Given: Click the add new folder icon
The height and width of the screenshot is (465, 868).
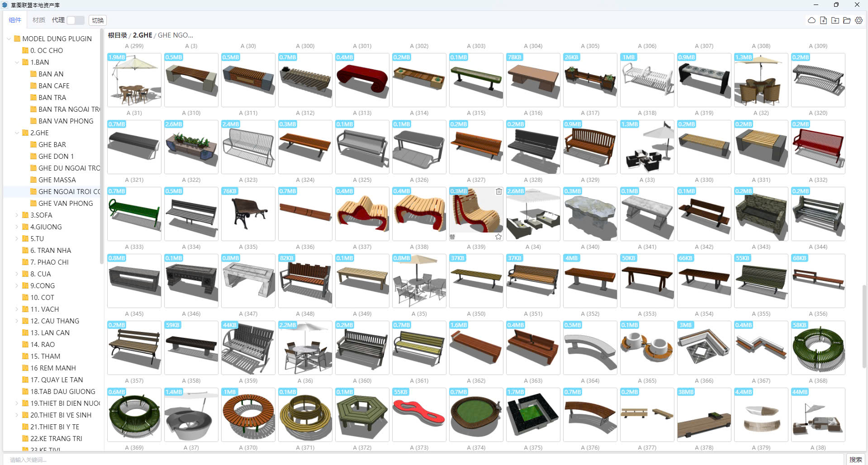Looking at the screenshot, I should click(x=835, y=20).
